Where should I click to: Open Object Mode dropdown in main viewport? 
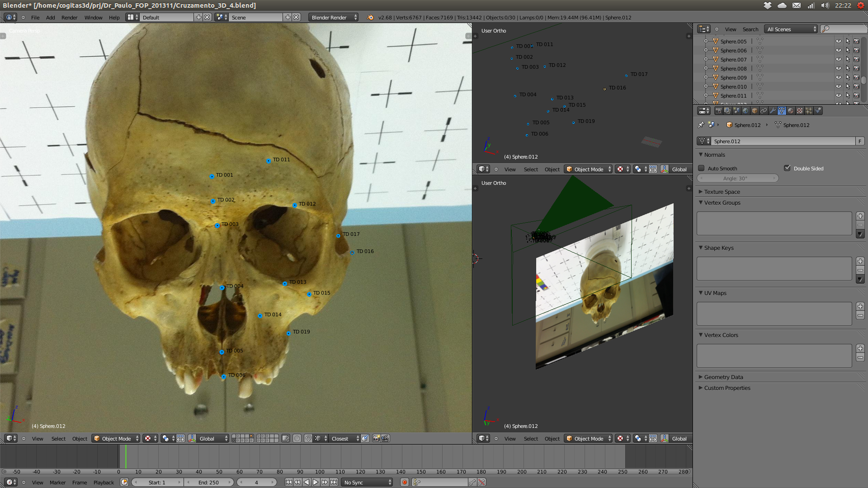(x=116, y=438)
